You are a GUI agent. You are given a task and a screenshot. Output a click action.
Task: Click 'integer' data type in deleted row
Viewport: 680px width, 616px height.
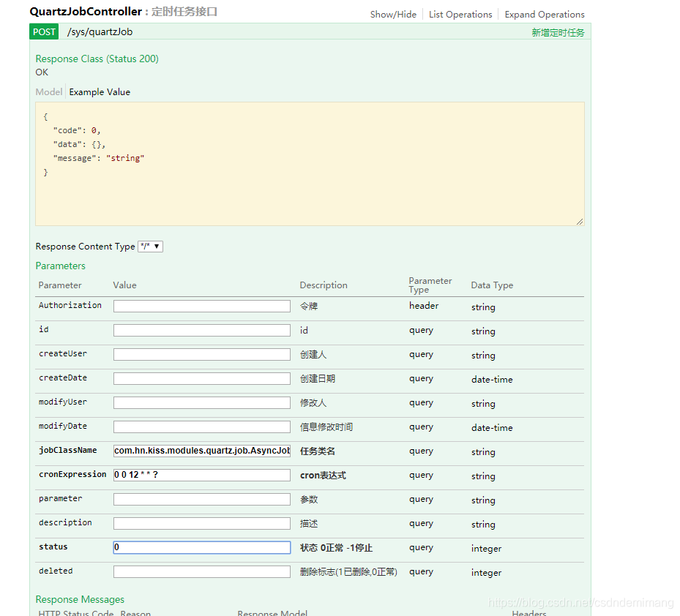486,573
